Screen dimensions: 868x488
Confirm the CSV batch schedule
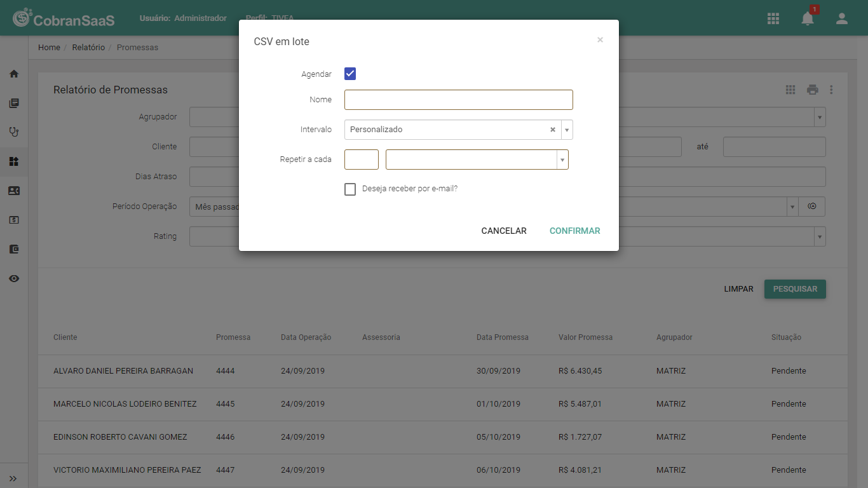[x=575, y=231]
